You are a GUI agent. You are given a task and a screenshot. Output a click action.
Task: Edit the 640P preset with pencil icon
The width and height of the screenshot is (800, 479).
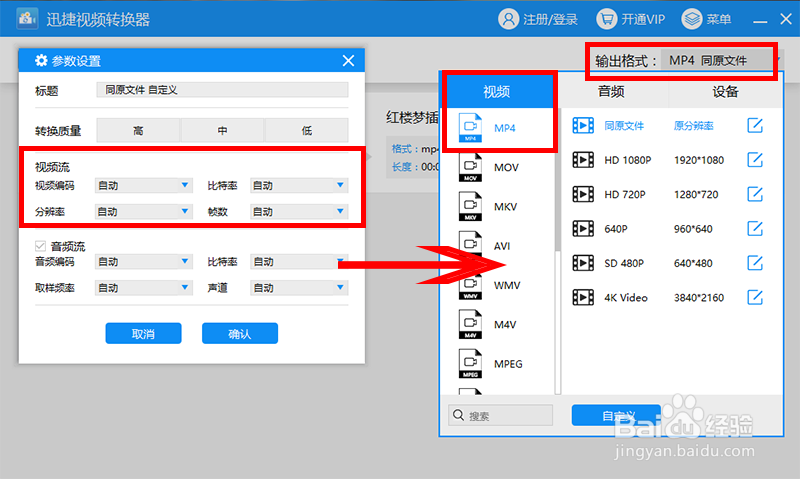755,229
